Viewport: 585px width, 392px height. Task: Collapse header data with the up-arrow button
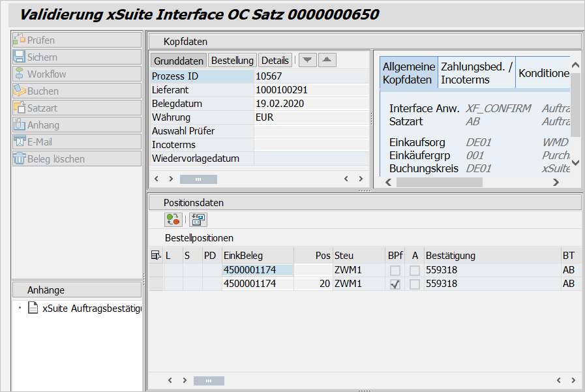tap(327, 61)
